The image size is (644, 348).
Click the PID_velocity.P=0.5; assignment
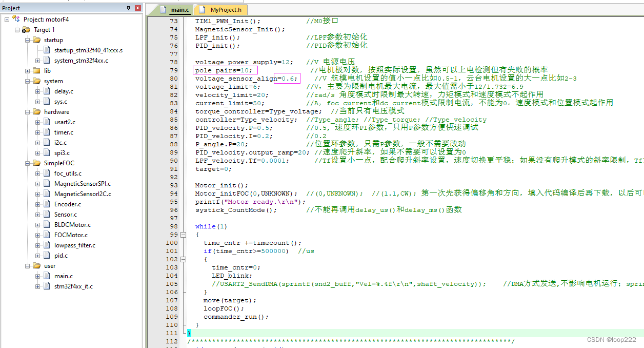(x=234, y=128)
